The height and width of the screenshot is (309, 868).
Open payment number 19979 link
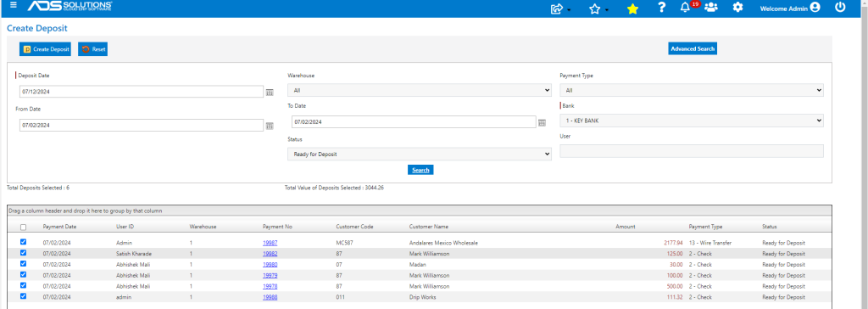tap(270, 275)
